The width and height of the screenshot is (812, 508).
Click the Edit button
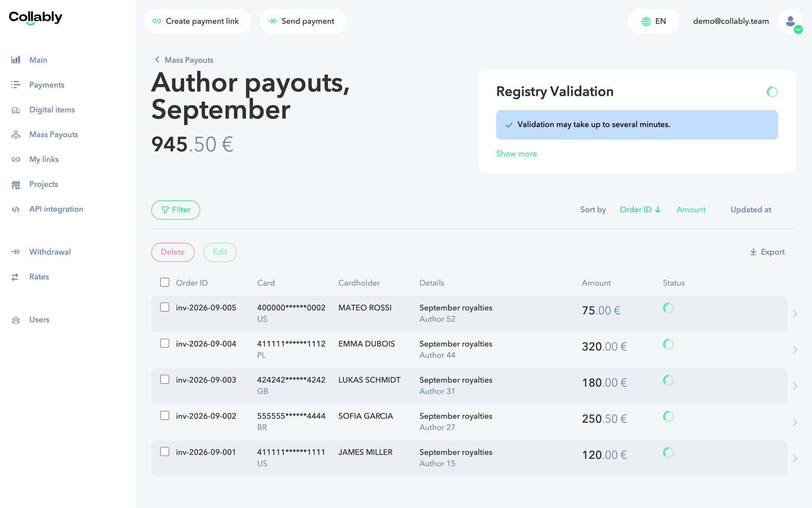[x=220, y=252]
